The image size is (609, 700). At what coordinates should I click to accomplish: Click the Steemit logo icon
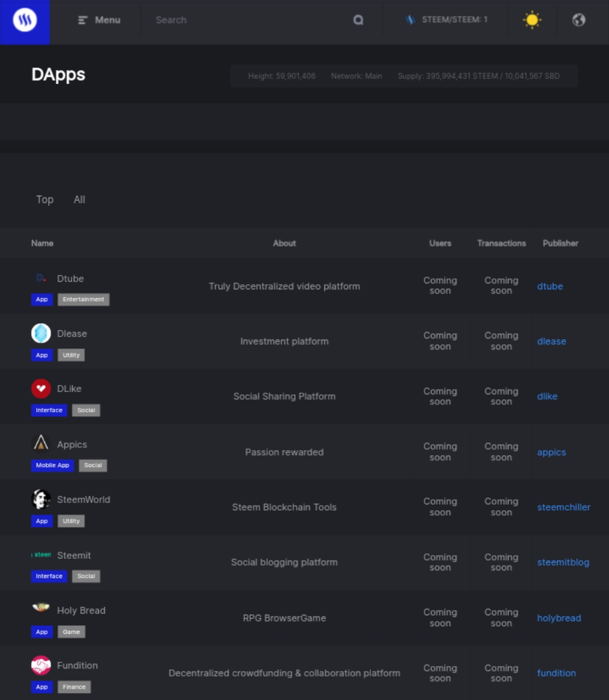tap(41, 555)
